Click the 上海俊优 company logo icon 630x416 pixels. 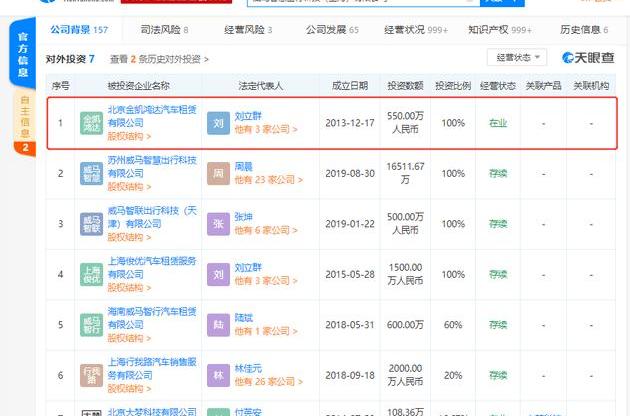pyautogui.click(x=92, y=274)
